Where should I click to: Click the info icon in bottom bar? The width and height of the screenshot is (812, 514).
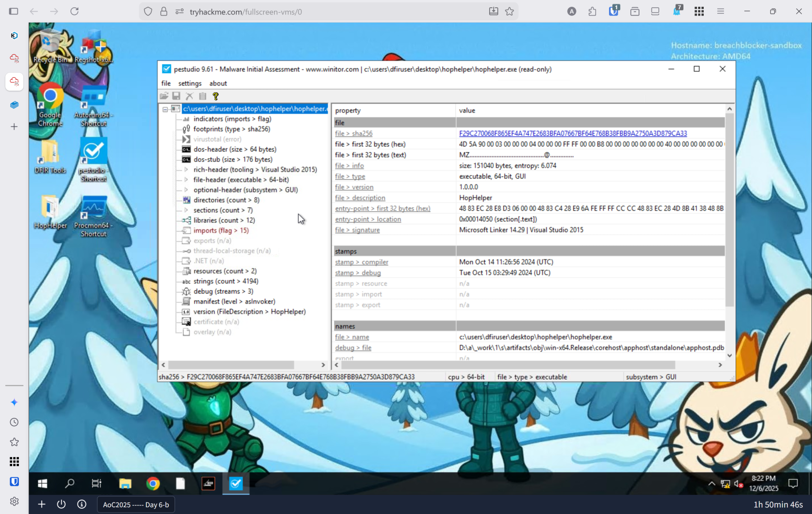(x=82, y=504)
